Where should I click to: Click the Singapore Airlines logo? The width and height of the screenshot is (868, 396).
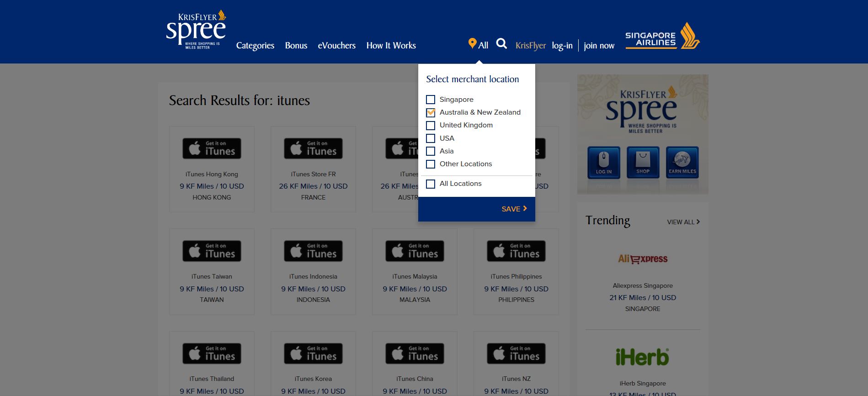662,36
